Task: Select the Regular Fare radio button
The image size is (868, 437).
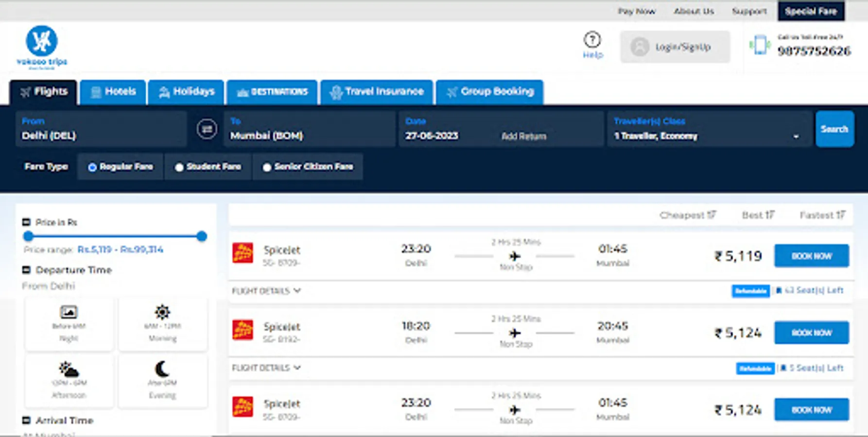Action: (92, 167)
